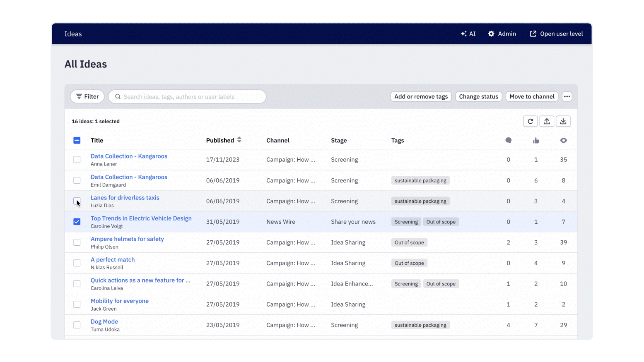This screenshot has height=362, width=644.
Task: Click Add or remove tags button
Action: 421,96
